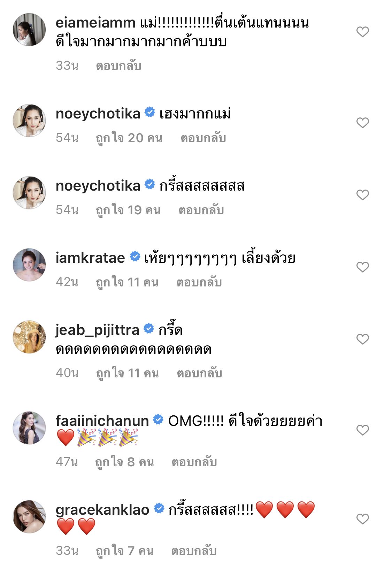Open eiameiamm's profile picture
This screenshot has height=568, width=392.
tap(29, 30)
